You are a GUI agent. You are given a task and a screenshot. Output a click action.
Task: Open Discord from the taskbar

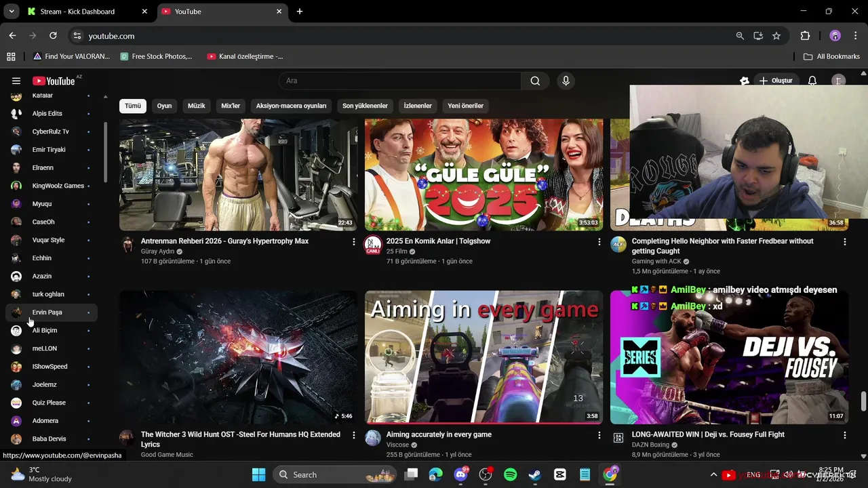(461, 474)
